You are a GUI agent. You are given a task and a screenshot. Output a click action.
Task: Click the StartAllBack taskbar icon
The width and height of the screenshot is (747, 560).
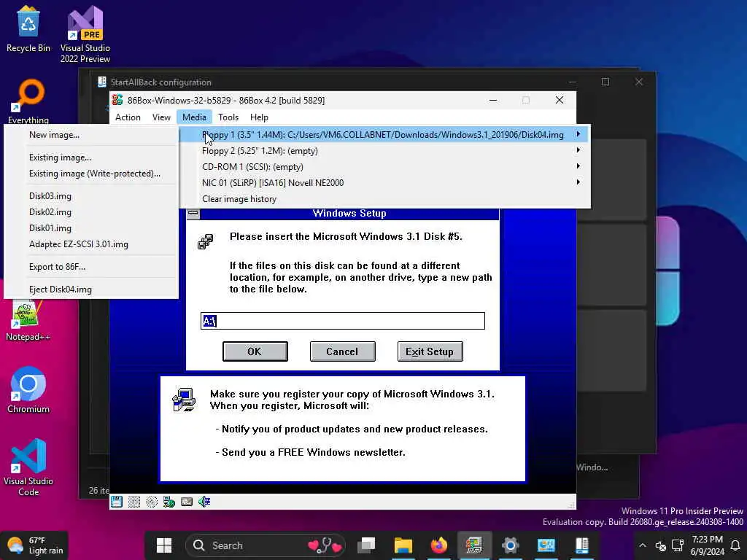coord(581,545)
